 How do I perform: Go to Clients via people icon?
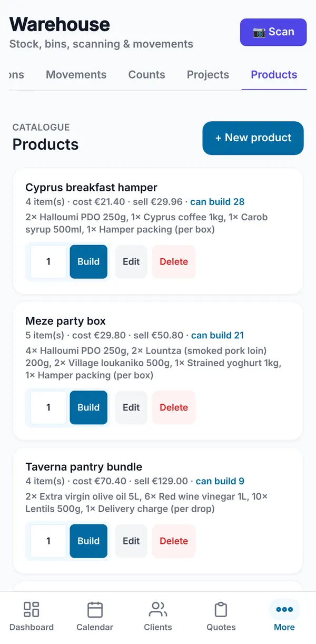[x=158, y=610]
